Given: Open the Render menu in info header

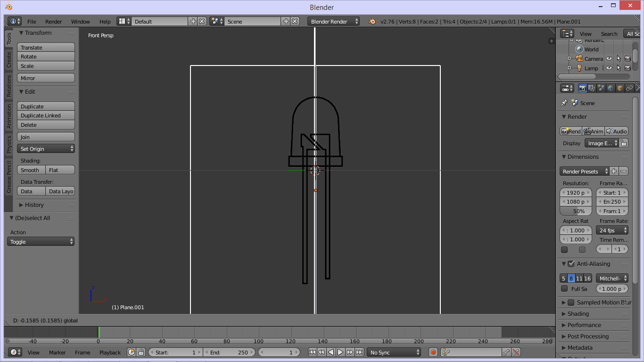Looking at the screenshot, I should 54,22.
